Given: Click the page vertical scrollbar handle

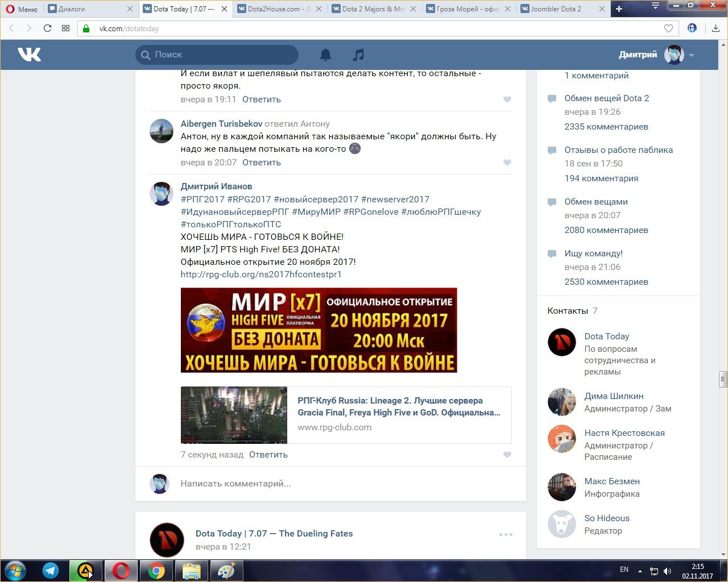Looking at the screenshot, I should (x=723, y=379).
